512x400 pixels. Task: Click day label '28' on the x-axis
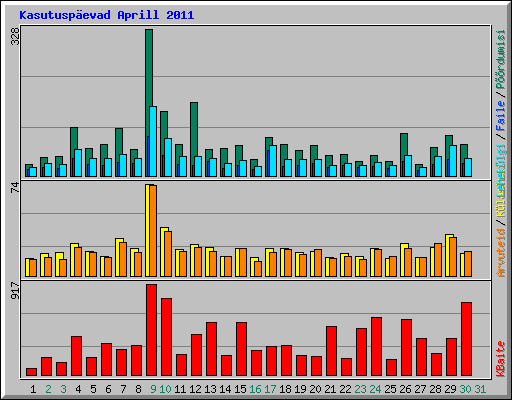pyautogui.click(x=435, y=389)
